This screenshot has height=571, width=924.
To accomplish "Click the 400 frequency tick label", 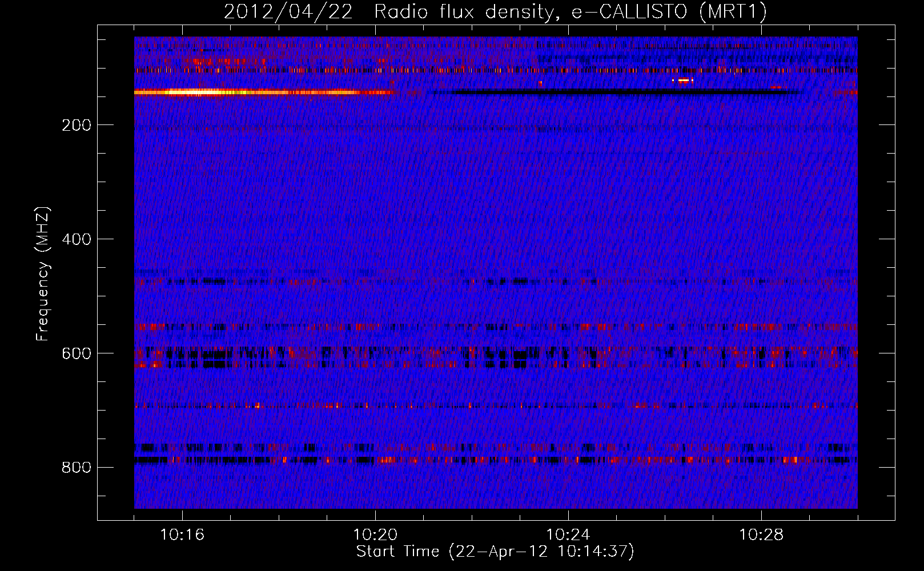I will pos(77,239).
